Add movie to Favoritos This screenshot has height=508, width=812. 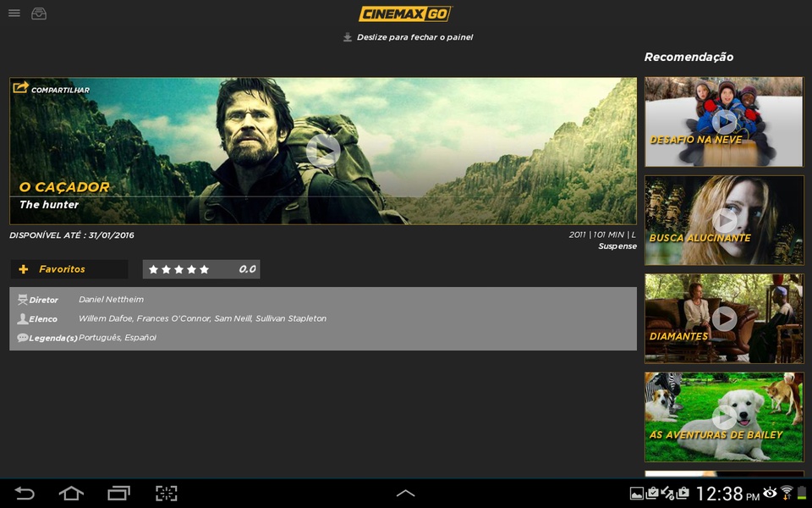pyautogui.click(x=69, y=269)
